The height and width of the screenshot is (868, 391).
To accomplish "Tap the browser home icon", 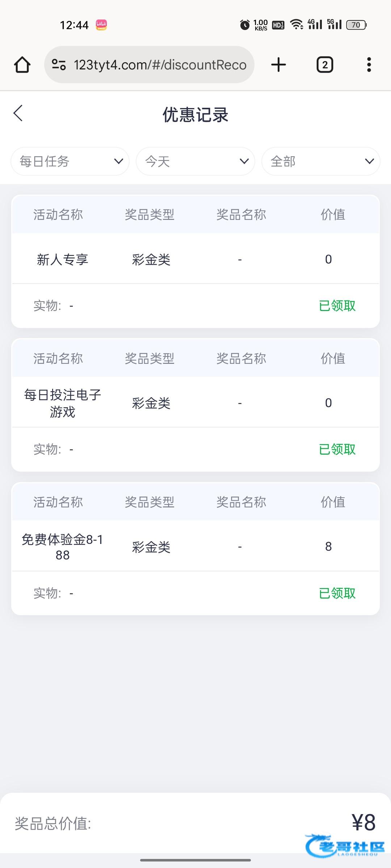I will (x=22, y=65).
